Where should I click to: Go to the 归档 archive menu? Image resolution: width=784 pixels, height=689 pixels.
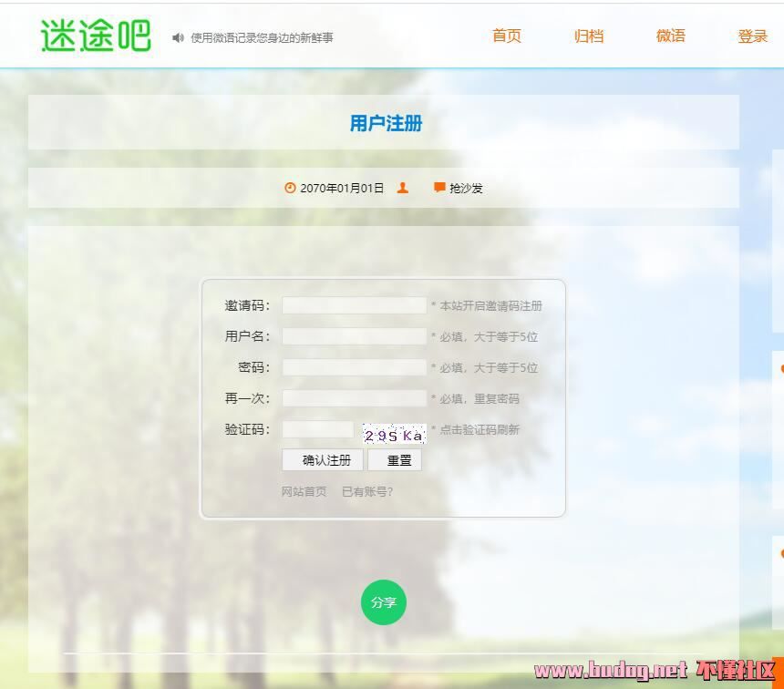point(589,36)
